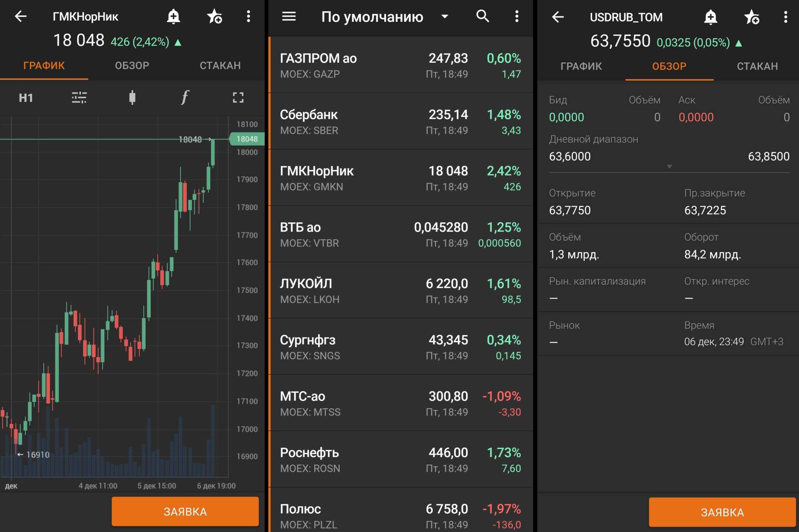Add price alert bell for USDRUB_TOM

pyautogui.click(x=710, y=17)
